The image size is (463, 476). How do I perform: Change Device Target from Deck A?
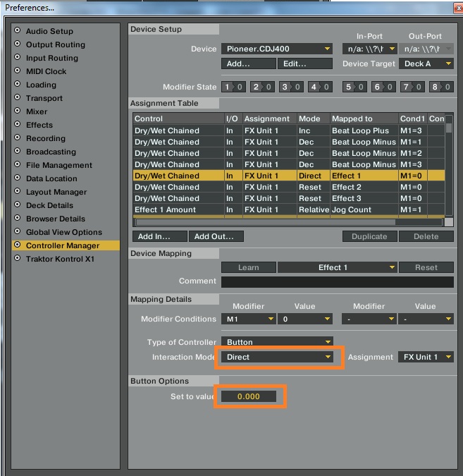(x=426, y=63)
